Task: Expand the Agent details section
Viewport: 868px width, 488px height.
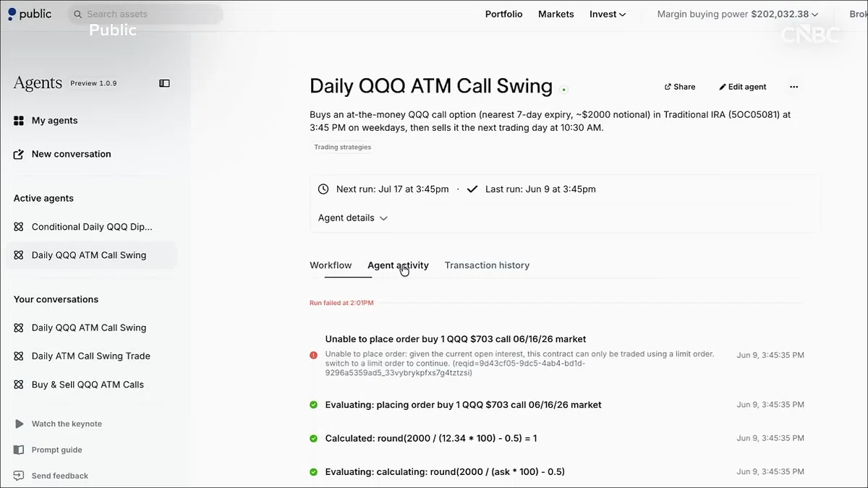Action: [x=353, y=218]
